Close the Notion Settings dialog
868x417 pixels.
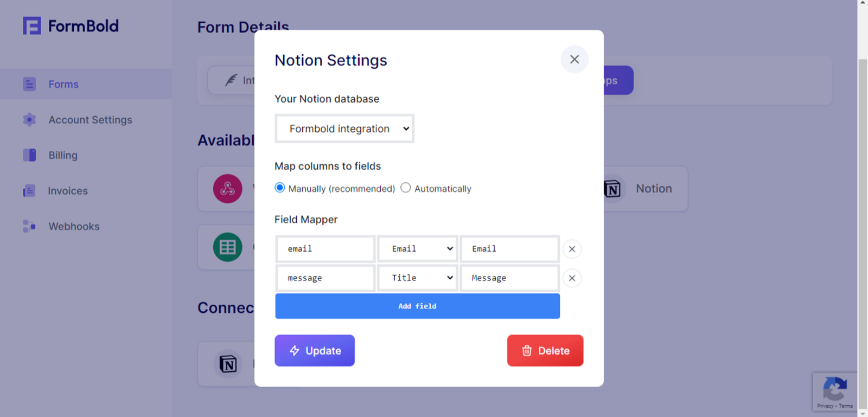coord(575,59)
